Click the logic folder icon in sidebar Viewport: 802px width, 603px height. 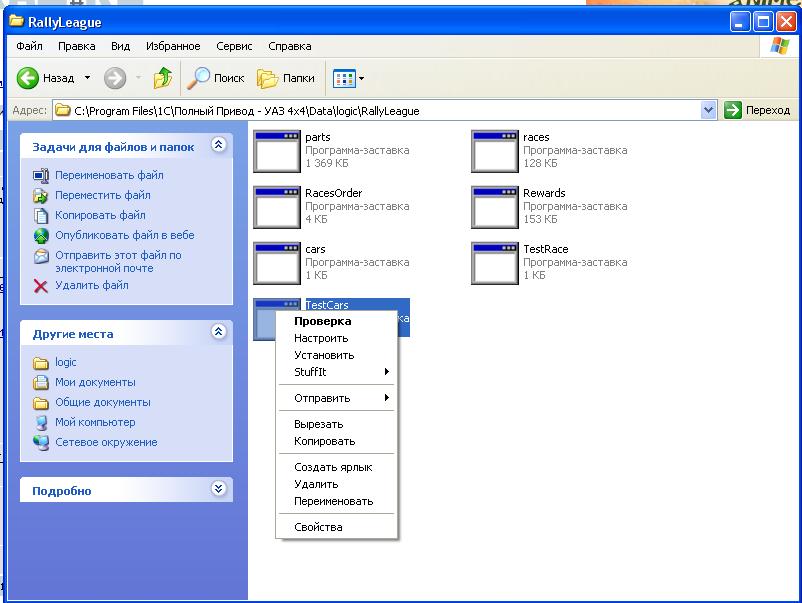[x=41, y=363]
